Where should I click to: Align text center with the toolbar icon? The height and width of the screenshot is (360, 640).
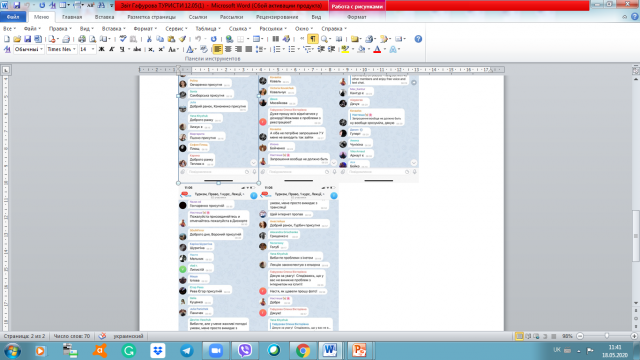point(228,49)
